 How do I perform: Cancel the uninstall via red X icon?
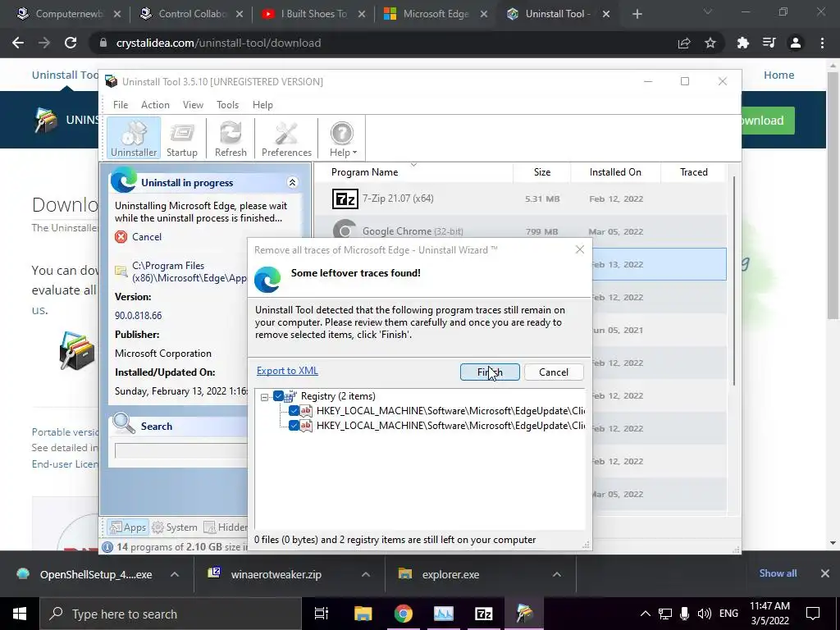[121, 237]
